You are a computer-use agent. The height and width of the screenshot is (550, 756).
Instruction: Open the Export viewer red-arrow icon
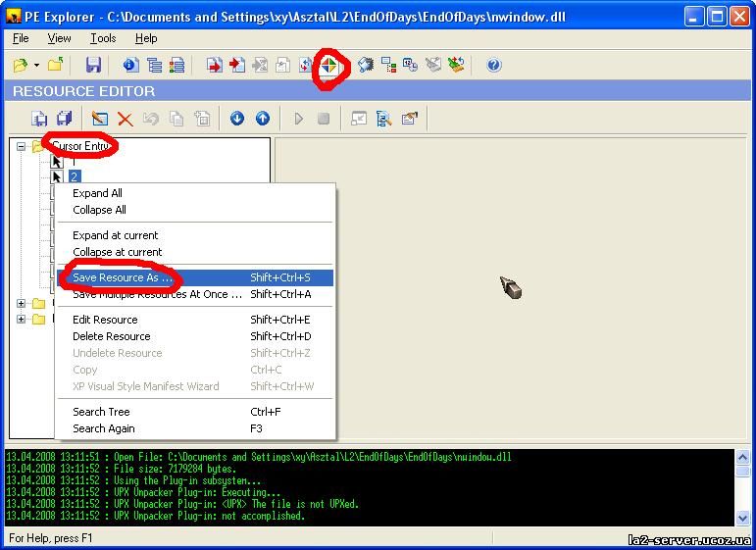215,65
